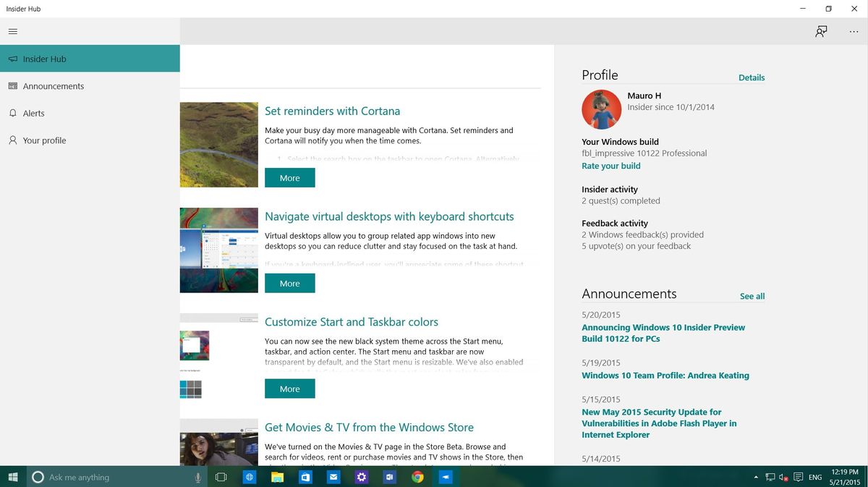This screenshot has width=868, height=487.
Task: Click the Rate your build link
Action: pos(610,166)
